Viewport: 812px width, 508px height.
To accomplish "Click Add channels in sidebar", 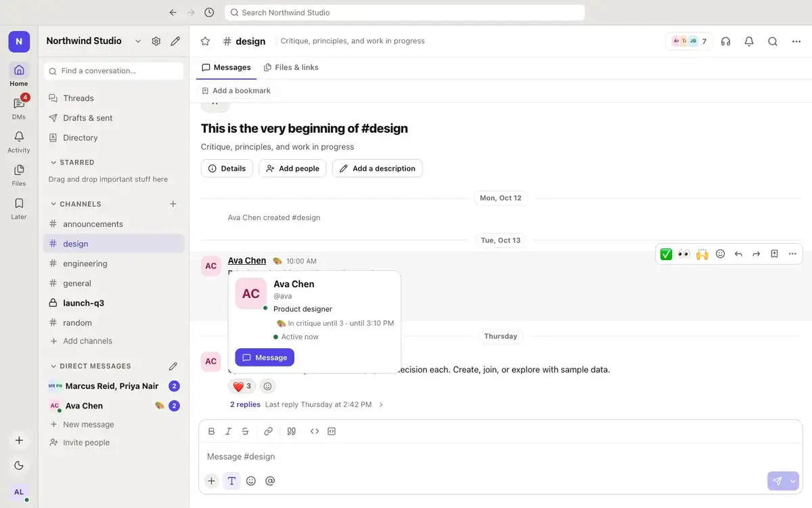I will tap(114, 341).
